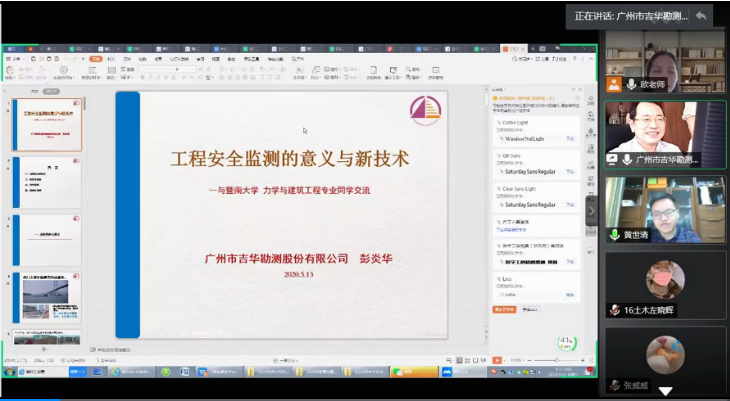Viewport: 730px width, 401px height.
Task: Click the back arrow on speaking banner
Action: [x=701, y=16]
